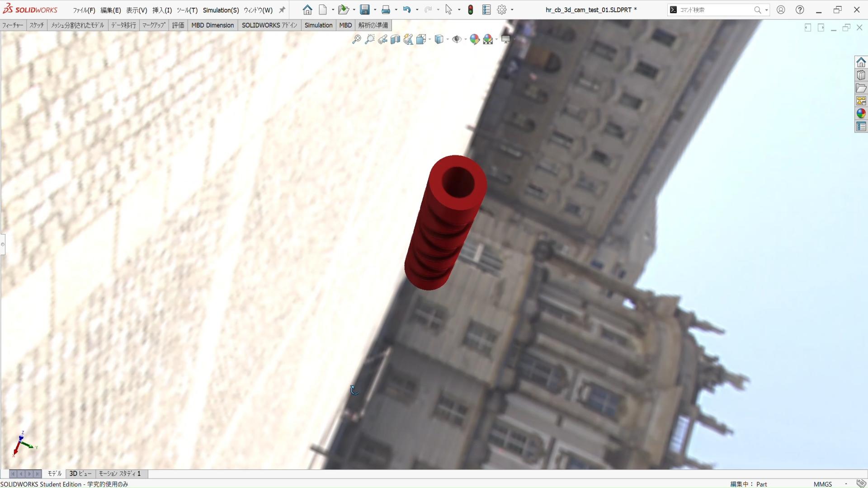Expand the Select tool dropdown arrow
Screen dimensions: 868x488
coord(459,9)
